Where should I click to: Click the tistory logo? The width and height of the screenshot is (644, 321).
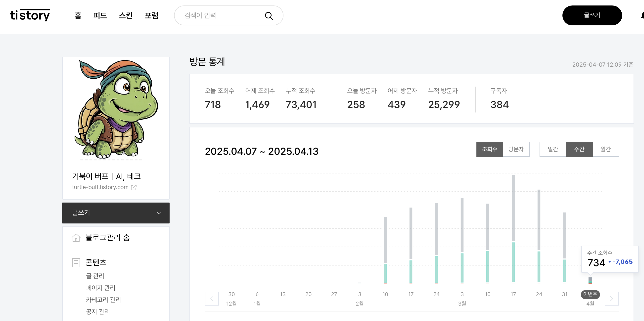[30, 15]
